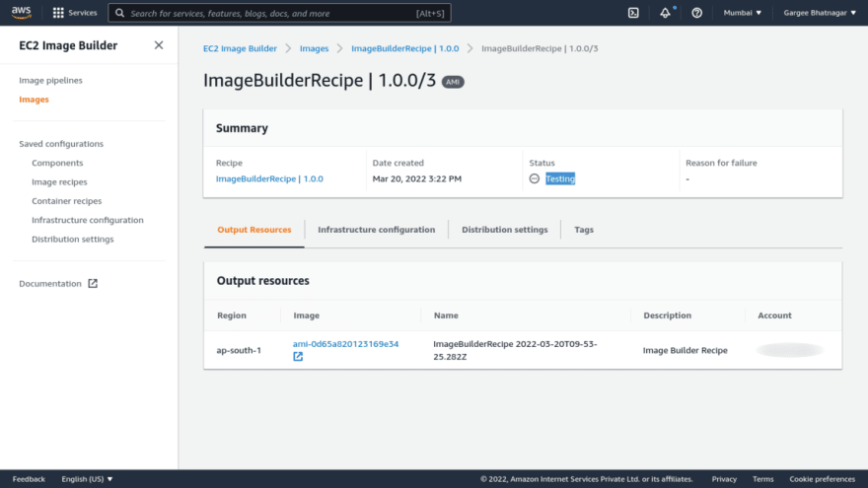
Task: Open Image recipes in the sidebar
Action: [59, 182]
